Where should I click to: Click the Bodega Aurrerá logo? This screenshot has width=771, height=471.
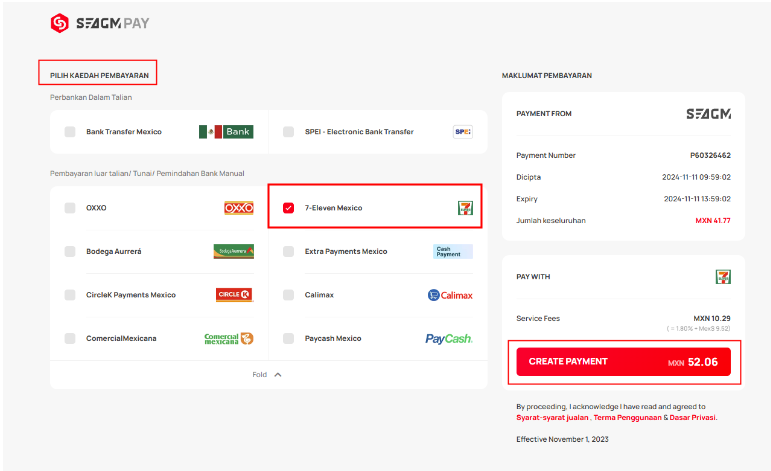click(x=234, y=251)
